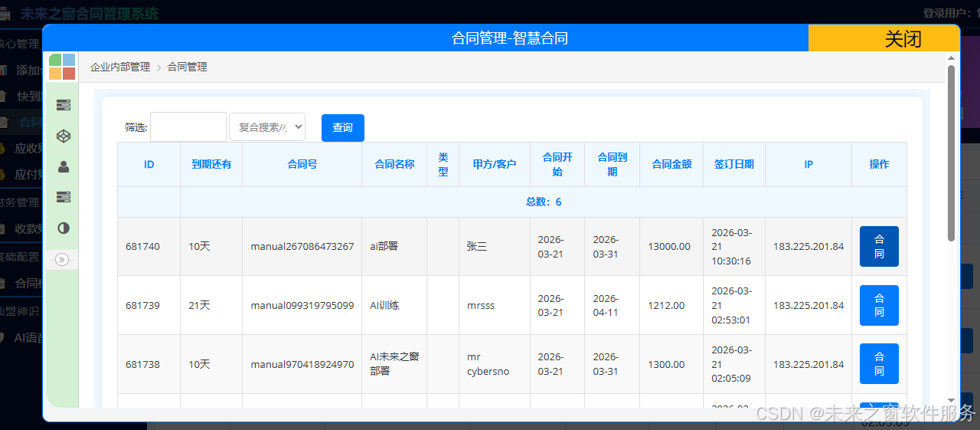Click the dialog's vertical scrollbar thumb
Viewport: 980px width, 430px height.
pos(952,153)
